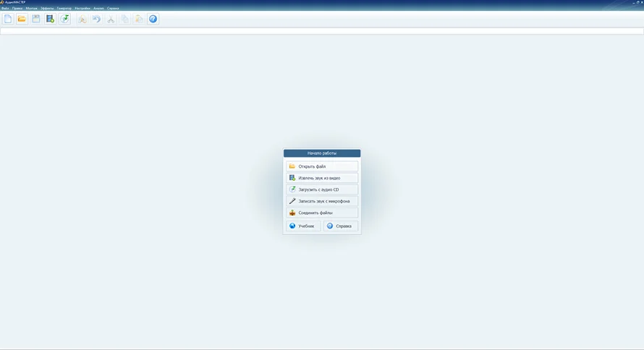644x350 pixels.
Task: Start Записать звук с микрофона
Action: click(322, 201)
